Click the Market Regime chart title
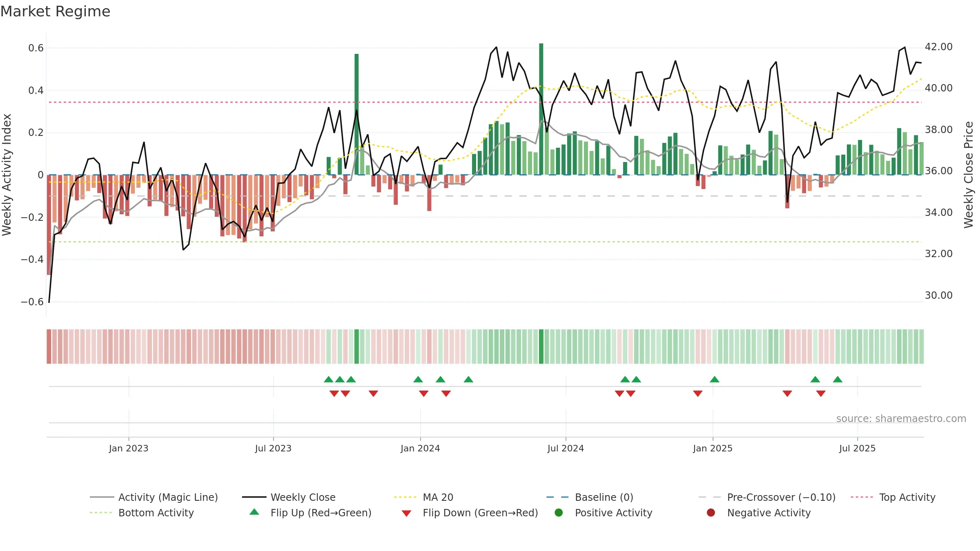This screenshot has height=551, width=980. (x=55, y=11)
